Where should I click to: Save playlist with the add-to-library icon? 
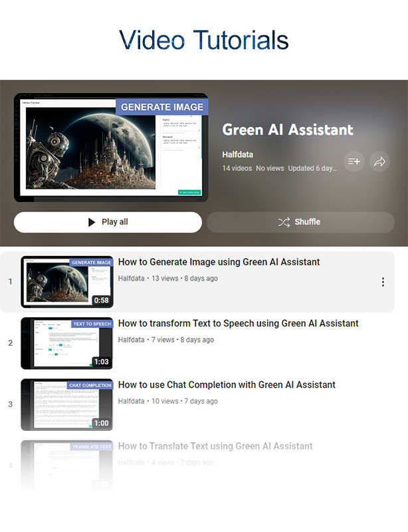(x=354, y=162)
